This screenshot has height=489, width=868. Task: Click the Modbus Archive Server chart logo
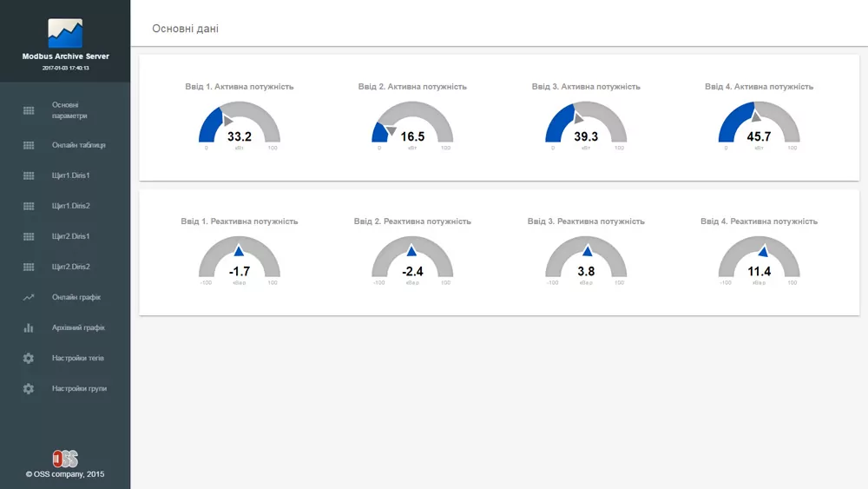[65, 33]
